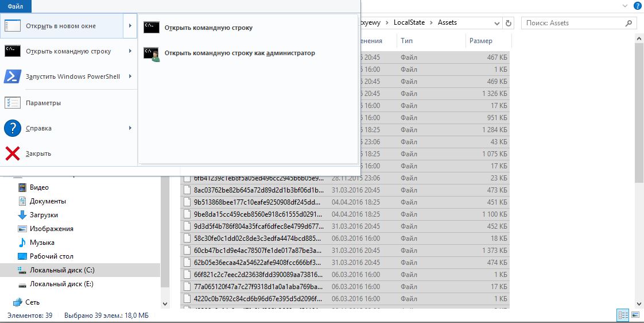Click the Параметры checklist icon
Screen dimensions: 644x323
tap(12, 103)
